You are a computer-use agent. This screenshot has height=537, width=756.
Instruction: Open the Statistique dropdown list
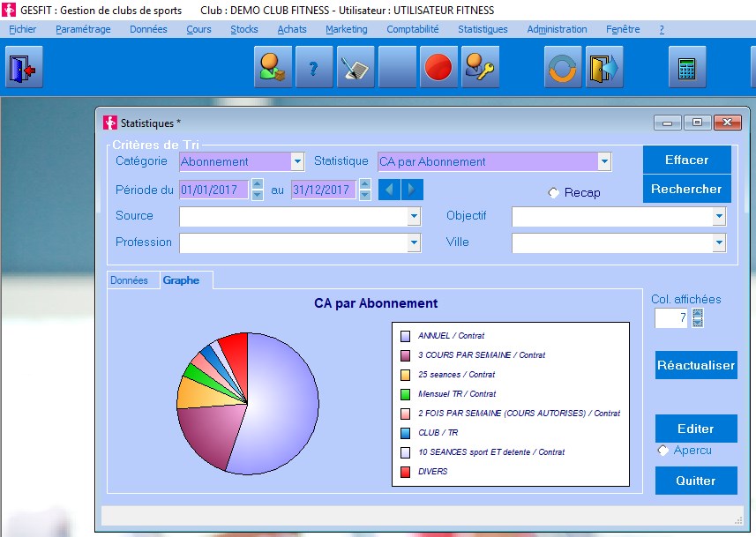[604, 161]
